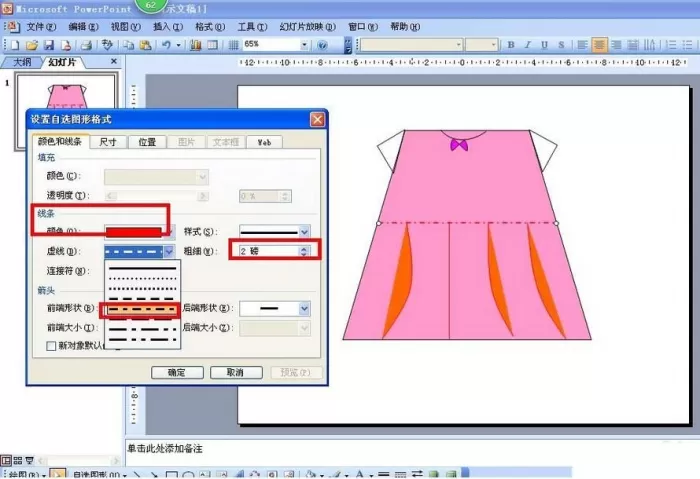Click the Help question mark icon
Image resolution: width=700 pixels, height=479 pixels.
coord(322,45)
